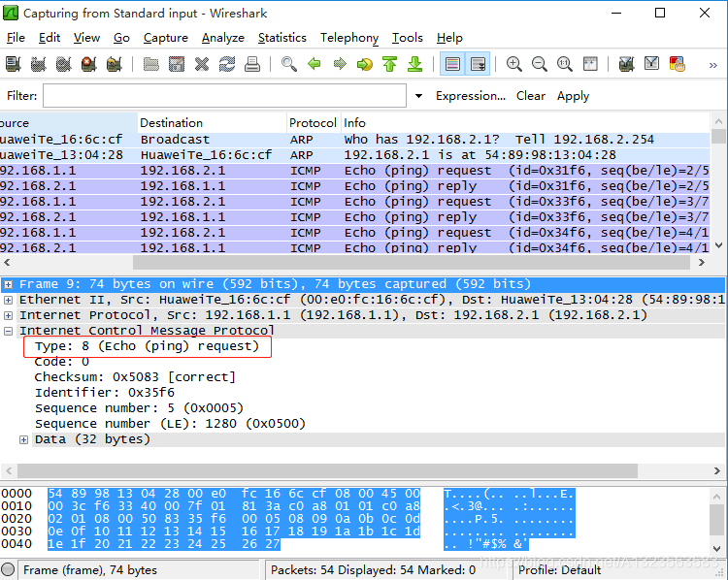Image resolution: width=728 pixels, height=580 pixels.
Task: Click the capture options toolbar icon
Action: point(38,64)
